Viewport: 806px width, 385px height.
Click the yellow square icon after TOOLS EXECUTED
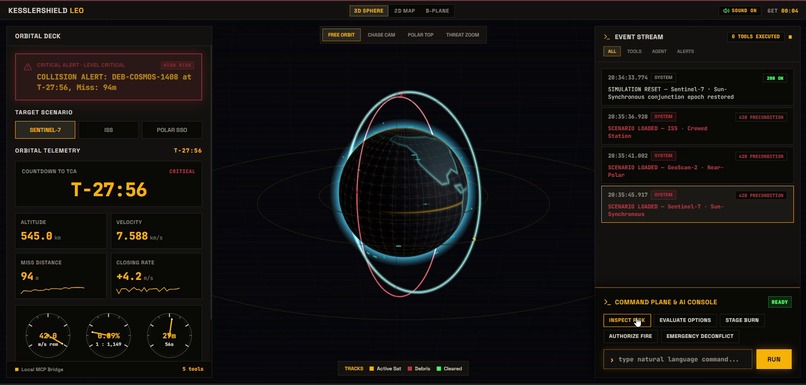coord(790,37)
